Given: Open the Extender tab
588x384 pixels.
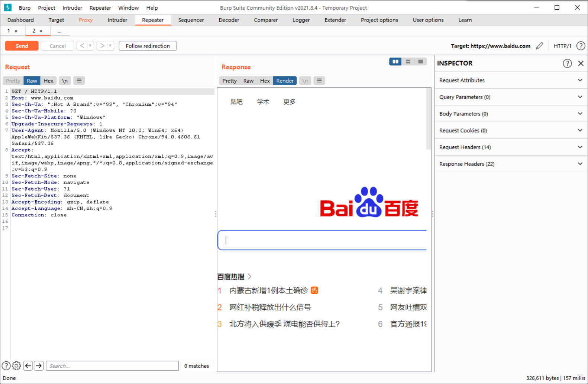Looking at the screenshot, I should click(x=335, y=20).
